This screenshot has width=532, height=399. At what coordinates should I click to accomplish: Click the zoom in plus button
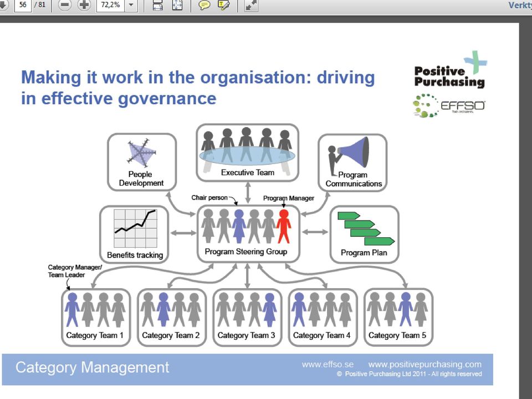click(x=84, y=5)
